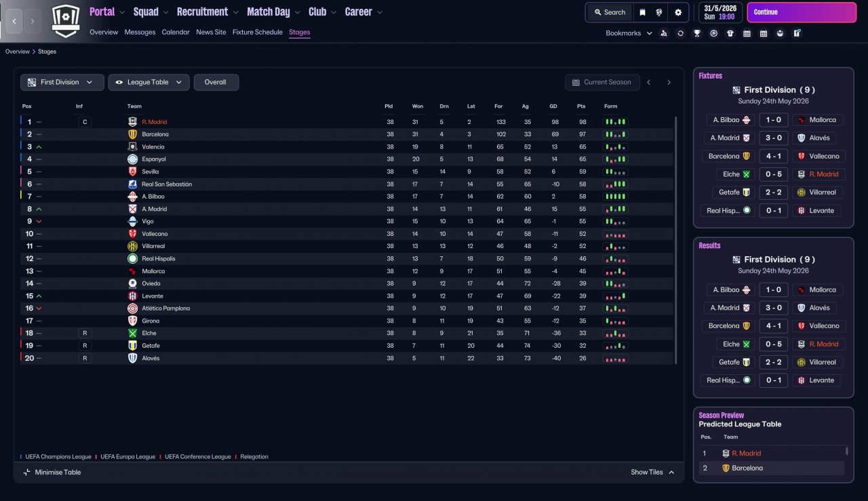Expand the Squad menu chevron
Screen dimensions: 868x501
[x=166, y=12]
